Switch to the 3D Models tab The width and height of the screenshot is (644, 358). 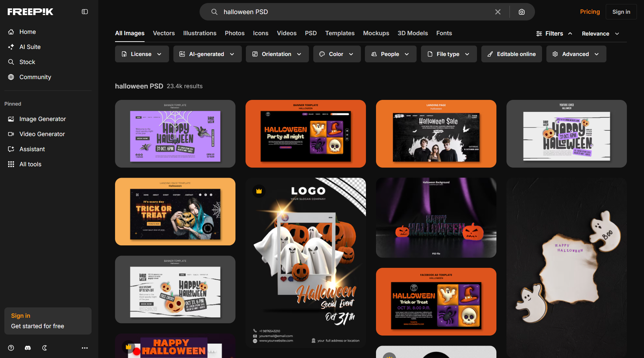coord(413,33)
